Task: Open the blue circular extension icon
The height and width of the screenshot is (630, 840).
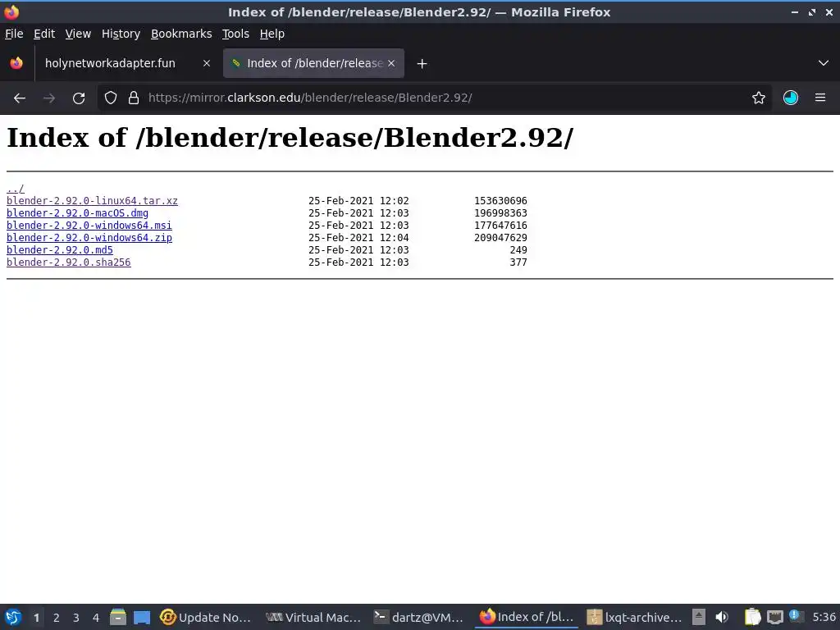Action: pyautogui.click(x=791, y=98)
